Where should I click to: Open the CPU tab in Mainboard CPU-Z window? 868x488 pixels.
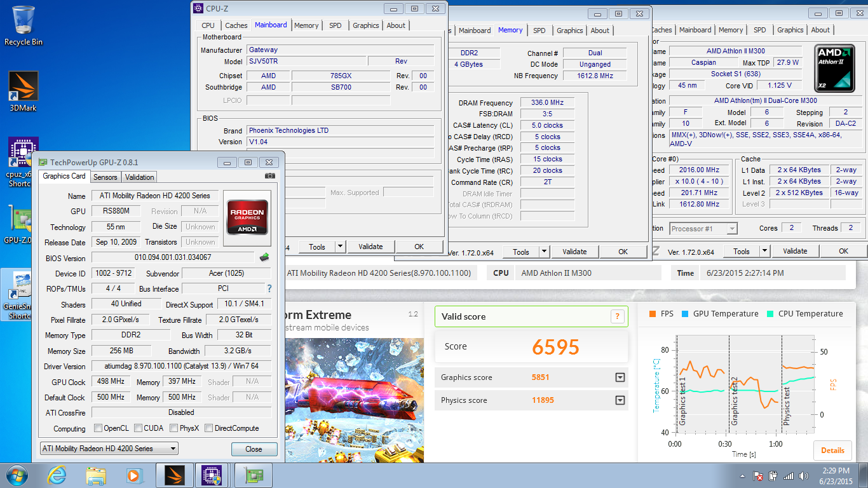coord(208,25)
